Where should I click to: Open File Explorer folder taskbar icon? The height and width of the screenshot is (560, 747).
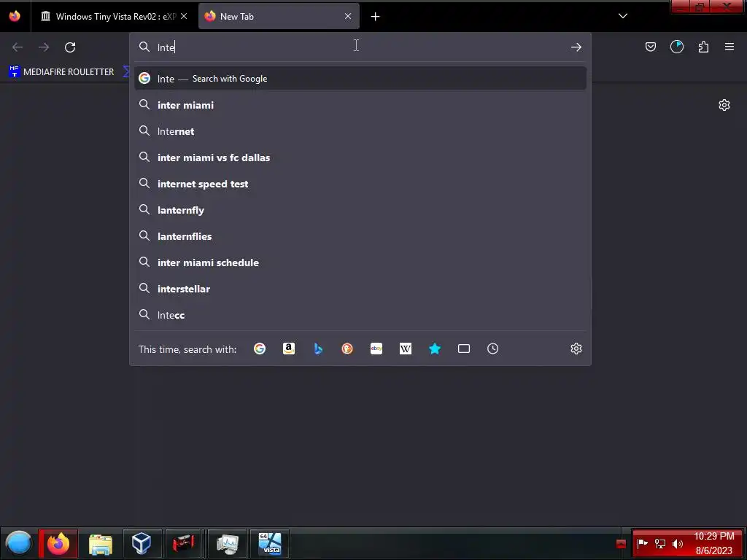(x=101, y=543)
